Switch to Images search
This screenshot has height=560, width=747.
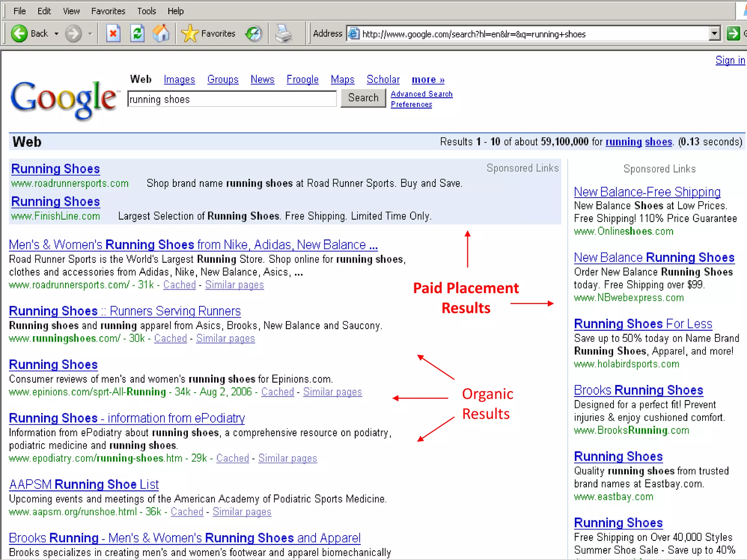179,79
